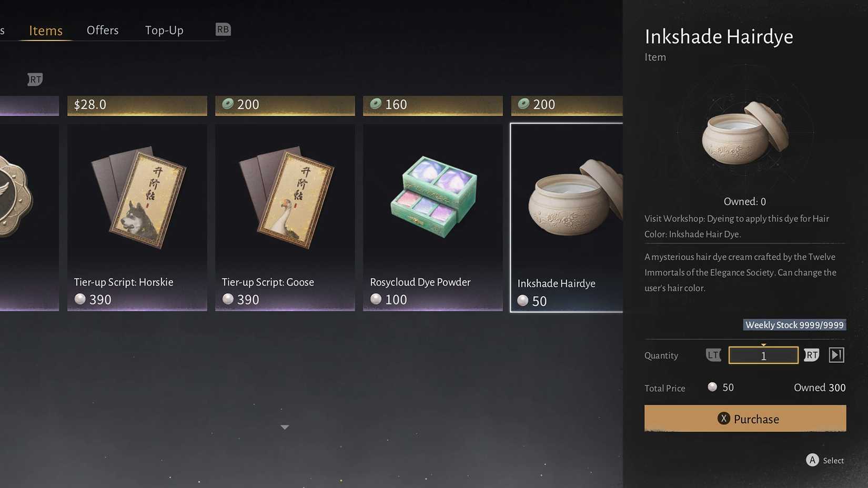Select the Tier-up Script: Horskie card
Image resolution: width=868 pixels, height=488 pixels.
point(137,217)
